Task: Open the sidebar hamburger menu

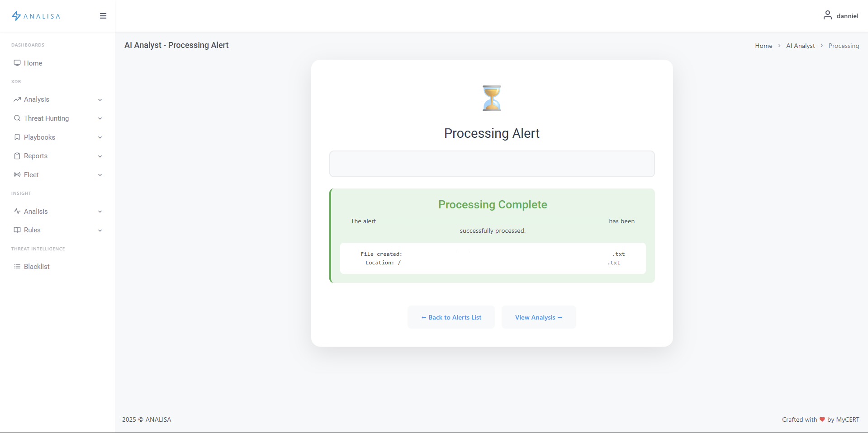Action: [x=103, y=16]
